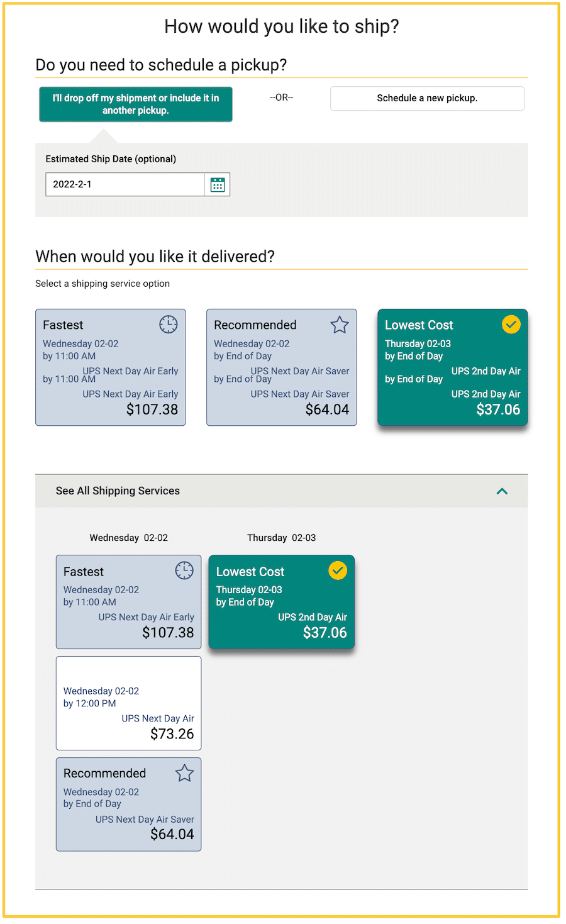Click the yellow checkmark on Lowest Cost
The width and height of the screenshot is (566, 924).
click(511, 325)
